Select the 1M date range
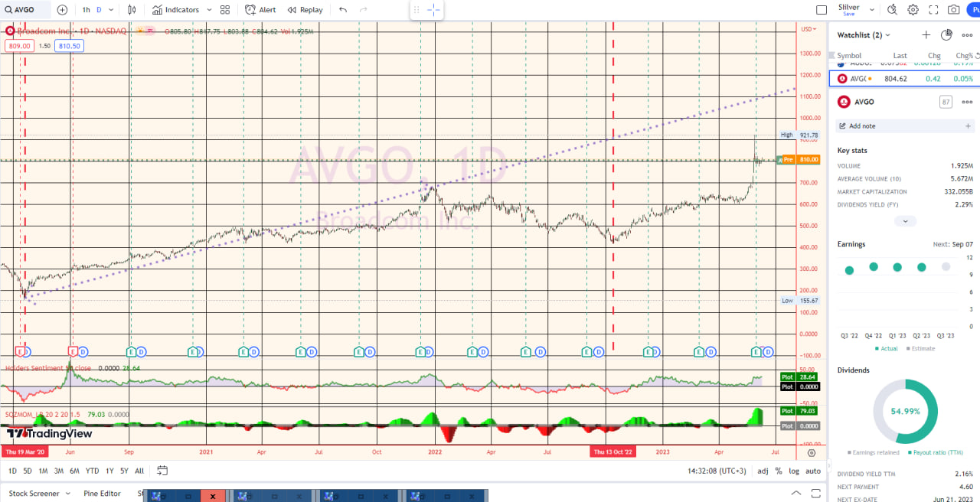 click(x=43, y=471)
